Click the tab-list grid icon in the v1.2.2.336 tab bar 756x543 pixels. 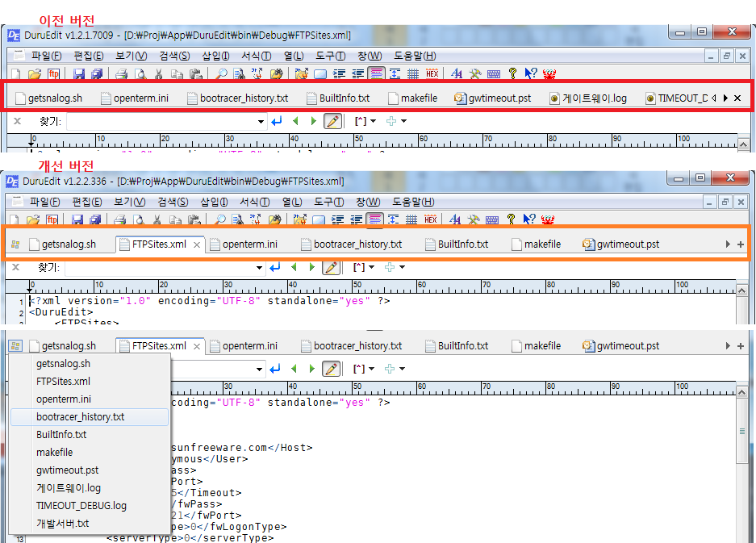click(15, 244)
